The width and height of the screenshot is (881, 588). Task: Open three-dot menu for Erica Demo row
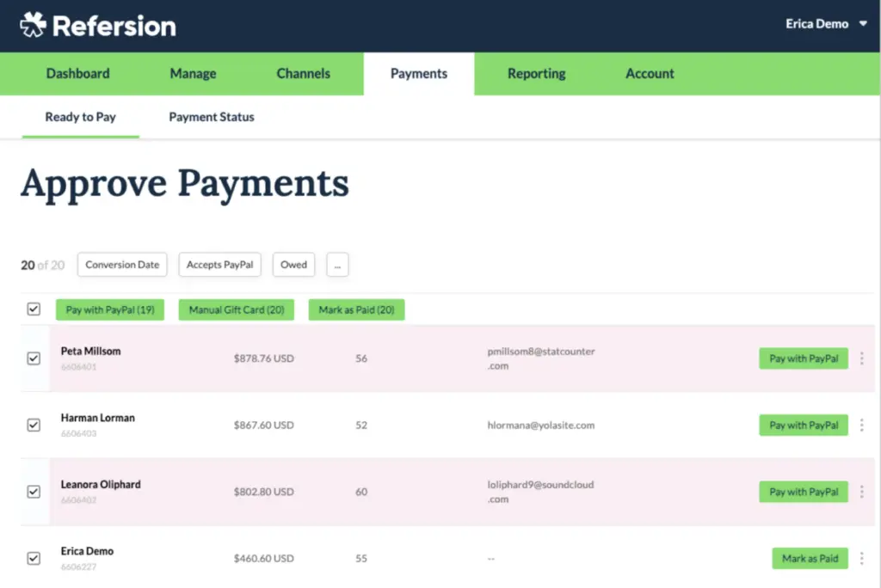click(862, 558)
